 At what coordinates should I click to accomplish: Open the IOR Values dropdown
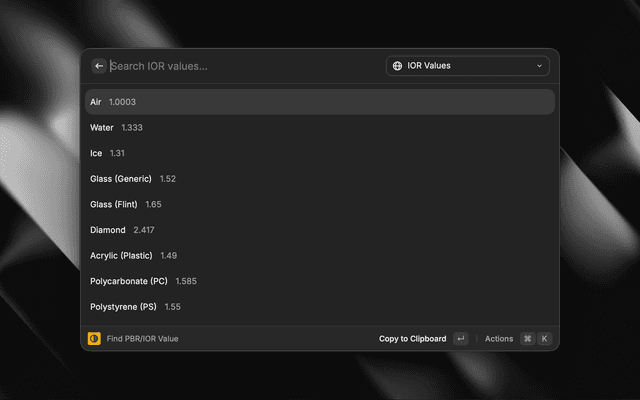click(x=468, y=66)
